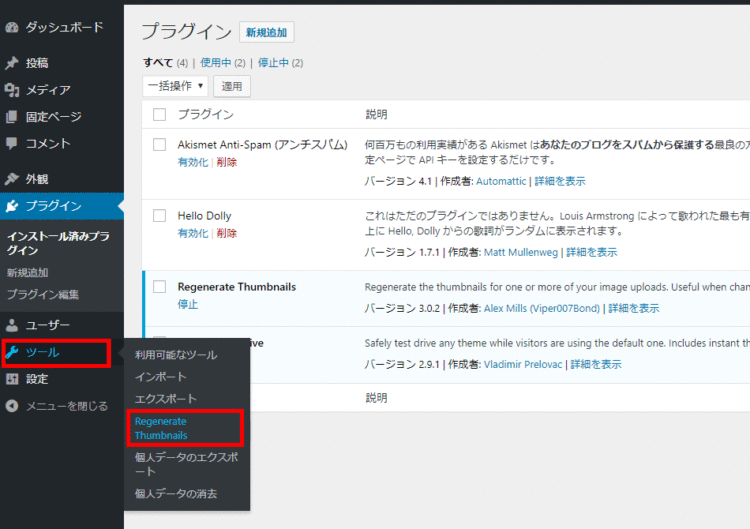The height and width of the screenshot is (529, 750).
Task: Select the Regenerate Thumbnails plugin checkbox
Action: pos(159,287)
